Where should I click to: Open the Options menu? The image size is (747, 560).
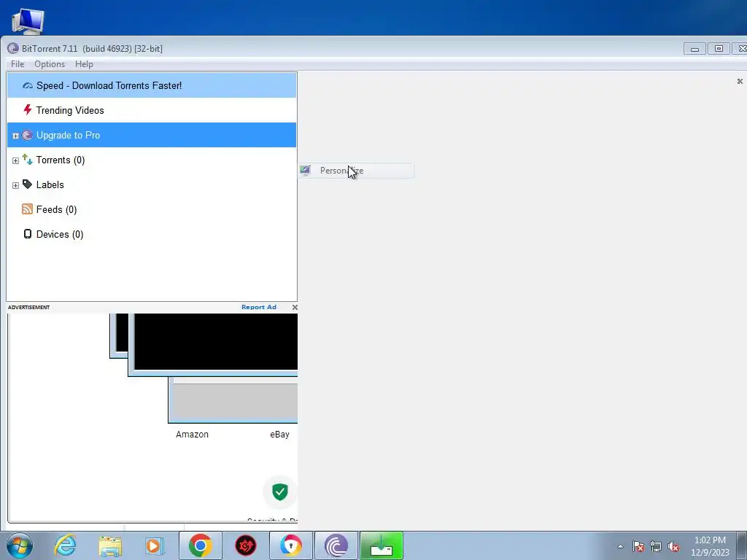(50, 64)
